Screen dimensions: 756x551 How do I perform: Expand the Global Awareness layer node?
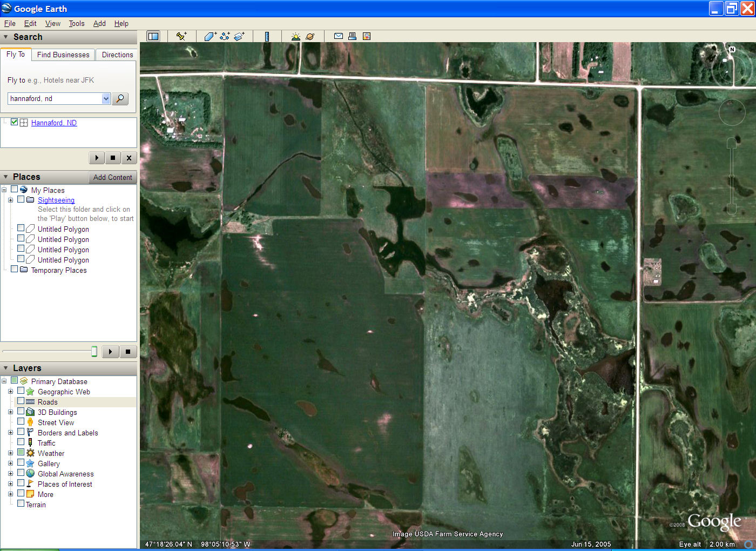tap(11, 473)
